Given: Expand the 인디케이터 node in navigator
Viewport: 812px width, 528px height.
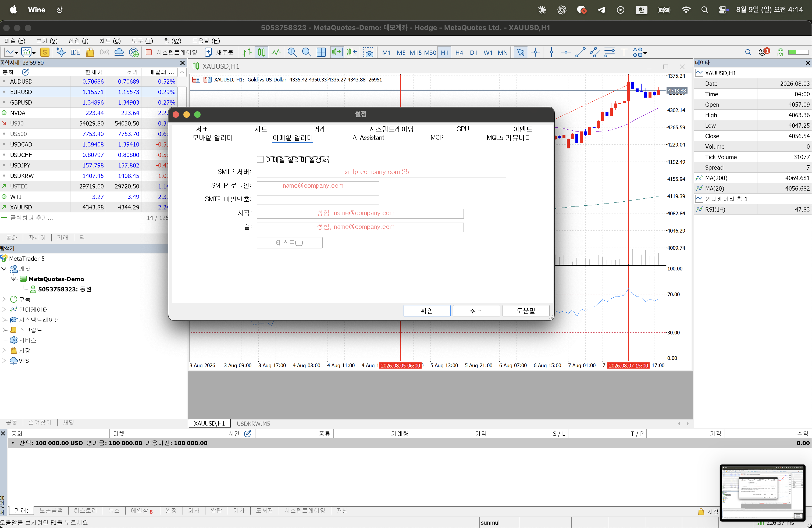Looking at the screenshot, I should click(x=4, y=309).
